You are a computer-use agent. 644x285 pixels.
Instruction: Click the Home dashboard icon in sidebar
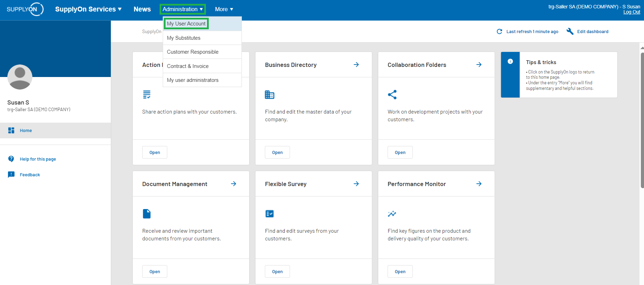pyautogui.click(x=11, y=130)
